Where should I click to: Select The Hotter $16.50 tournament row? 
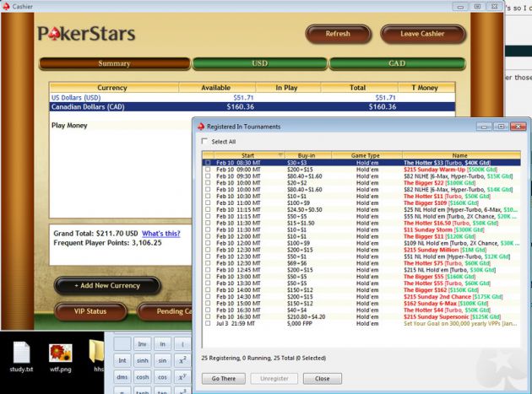click(x=361, y=223)
